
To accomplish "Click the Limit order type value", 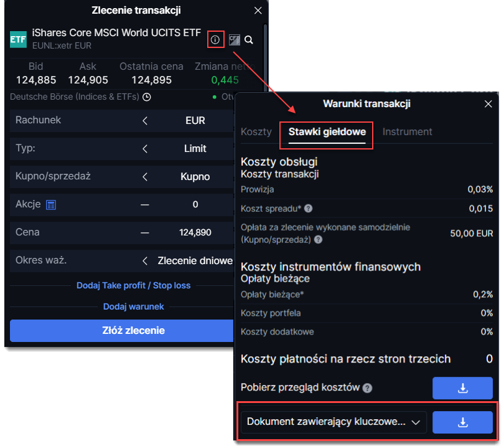I will pyautogui.click(x=195, y=149).
